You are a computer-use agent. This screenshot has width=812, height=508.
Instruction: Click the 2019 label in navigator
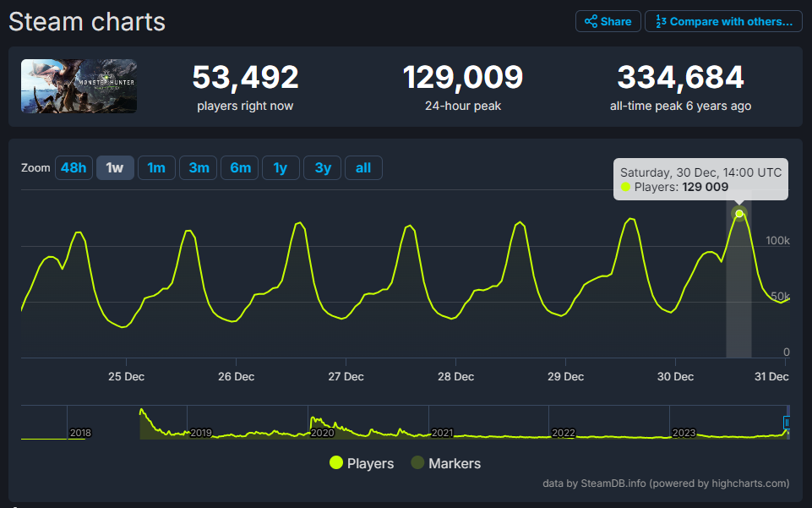[201, 433]
